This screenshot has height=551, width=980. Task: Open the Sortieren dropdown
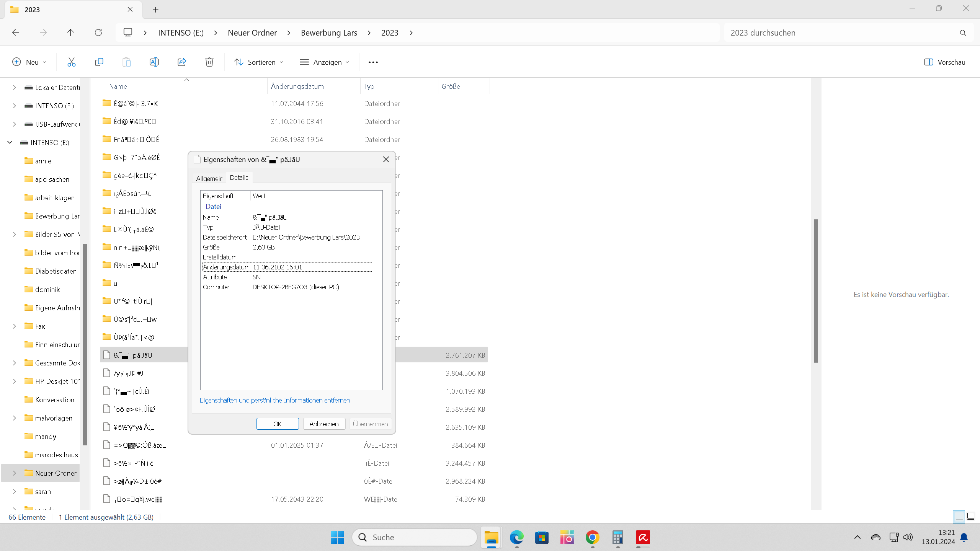259,62
